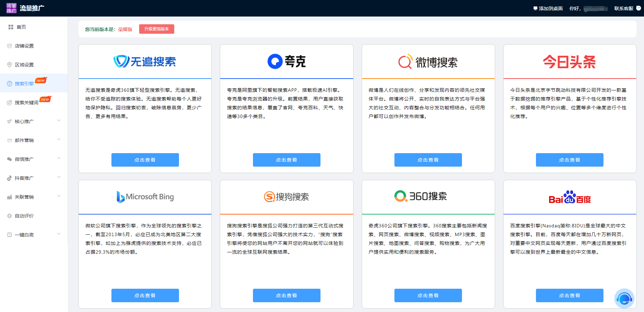Click the 流量推广 title text
The image size is (644, 312).
pos(32,8)
